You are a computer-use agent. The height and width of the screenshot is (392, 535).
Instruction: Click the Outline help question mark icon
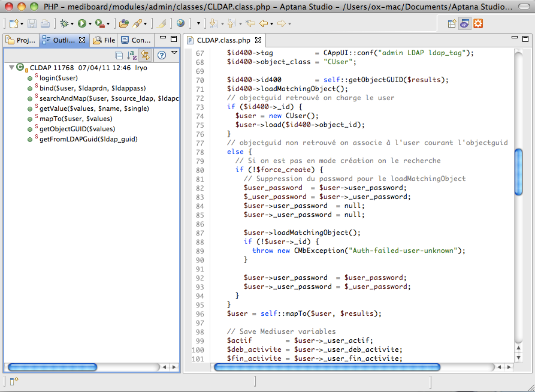tap(161, 55)
